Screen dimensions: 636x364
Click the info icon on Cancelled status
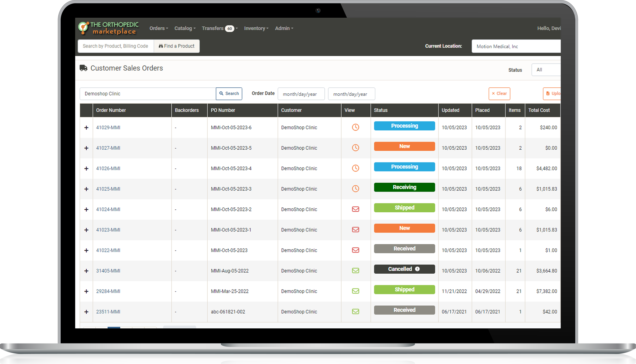tap(417, 269)
